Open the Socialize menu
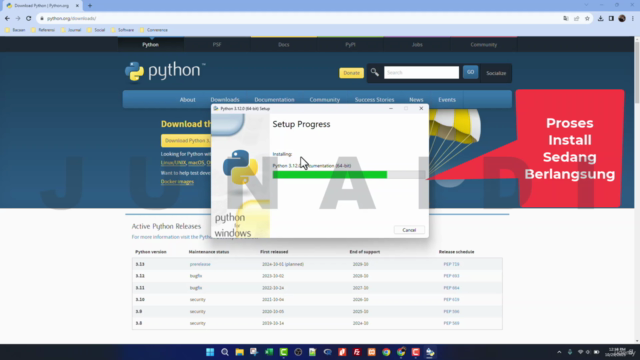 pyautogui.click(x=496, y=73)
